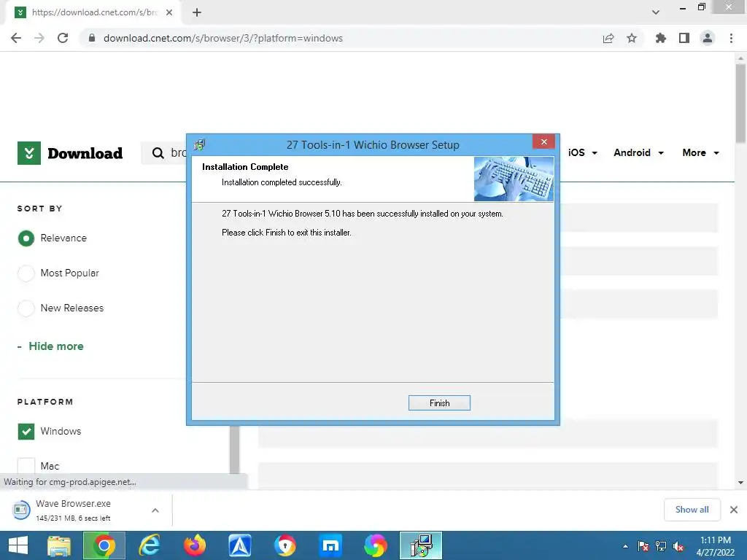Close the download.cnet.com tab

pos(169,12)
